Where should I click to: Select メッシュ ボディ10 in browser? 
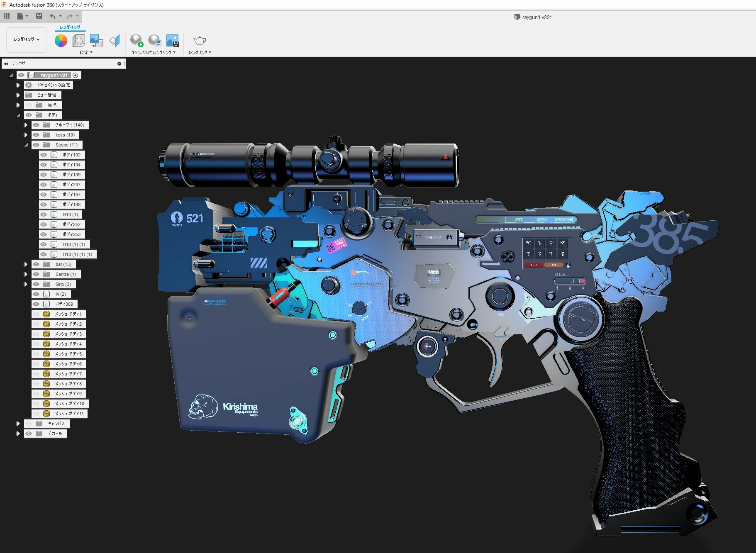tap(61, 404)
